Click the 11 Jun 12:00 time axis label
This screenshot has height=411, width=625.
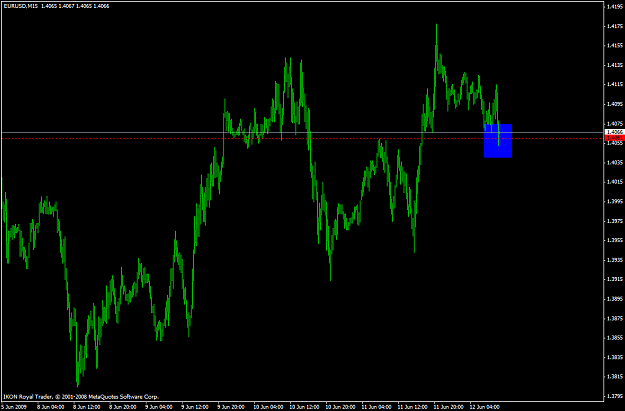pyautogui.click(x=413, y=407)
